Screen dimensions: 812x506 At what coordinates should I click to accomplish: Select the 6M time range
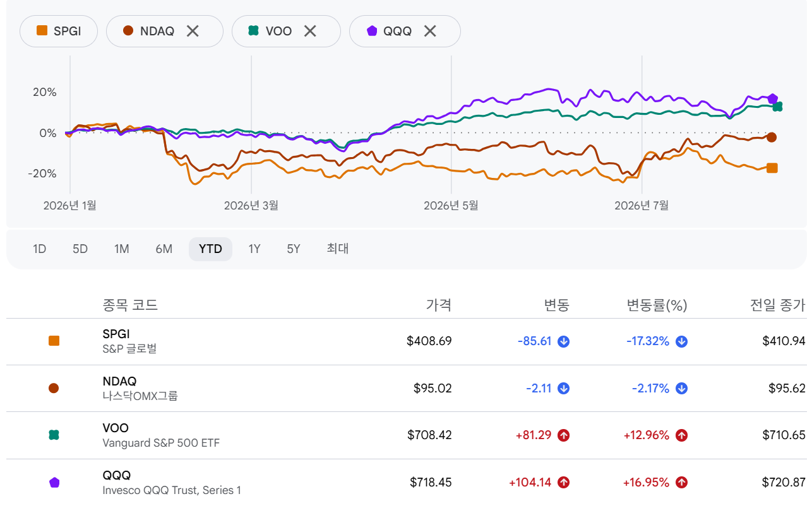coord(164,249)
